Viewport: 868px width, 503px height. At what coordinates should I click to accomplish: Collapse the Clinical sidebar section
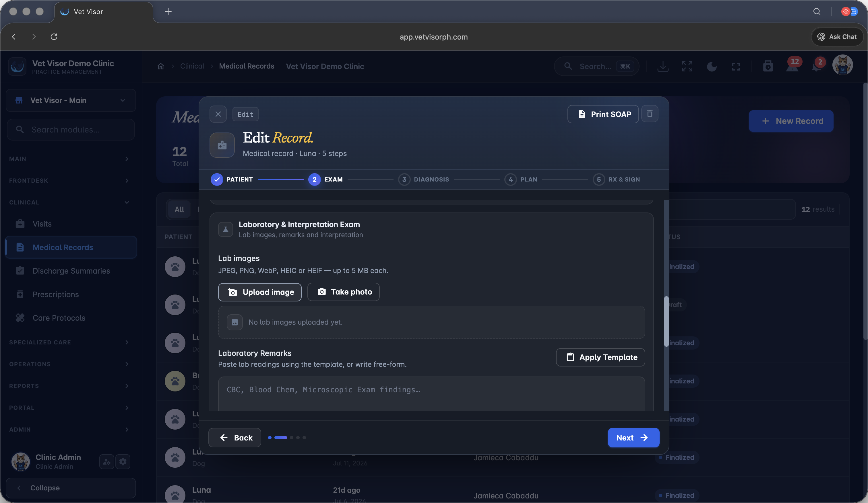coord(69,202)
